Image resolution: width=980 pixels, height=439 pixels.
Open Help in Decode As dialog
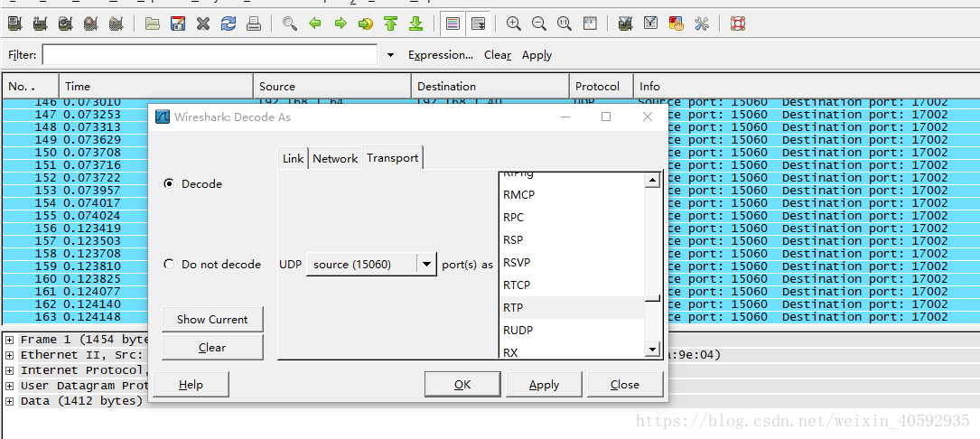pos(191,384)
